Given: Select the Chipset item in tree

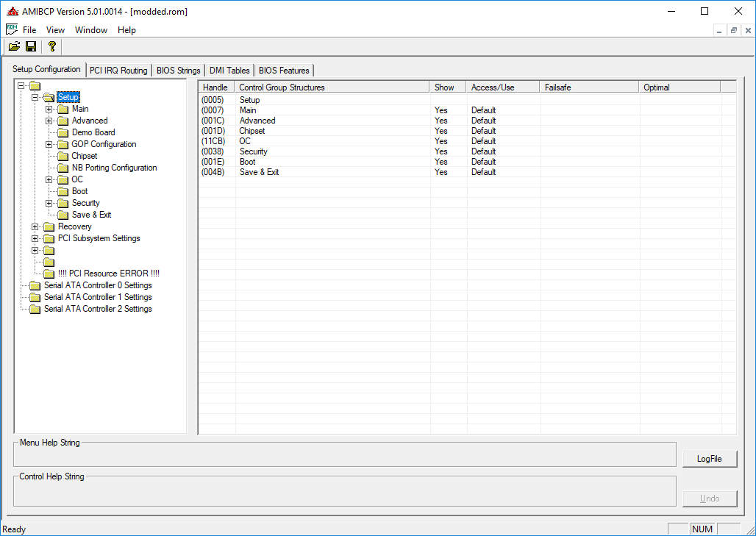Looking at the screenshot, I should [85, 156].
